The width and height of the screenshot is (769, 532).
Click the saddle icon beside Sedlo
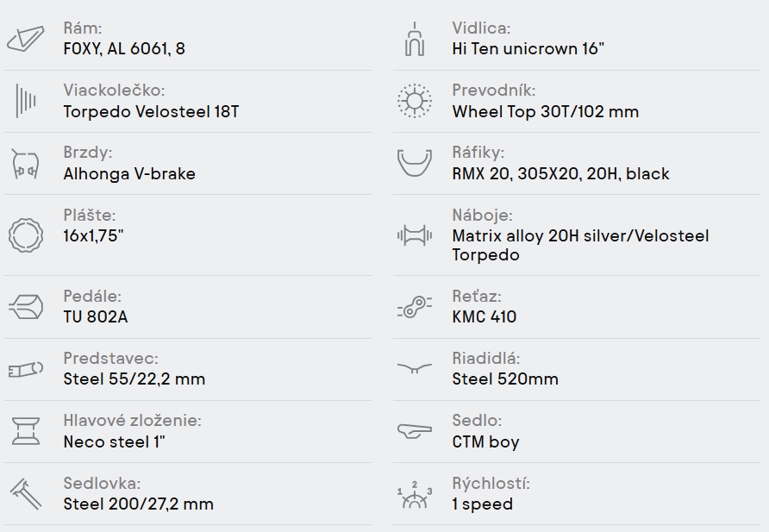pyautogui.click(x=415, y=431)
